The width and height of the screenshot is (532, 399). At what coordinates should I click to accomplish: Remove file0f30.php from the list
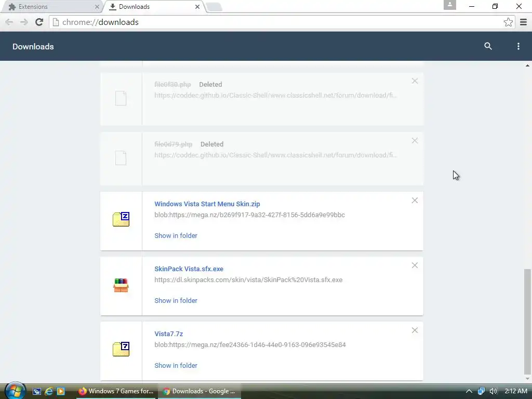(x=415, y=81)
